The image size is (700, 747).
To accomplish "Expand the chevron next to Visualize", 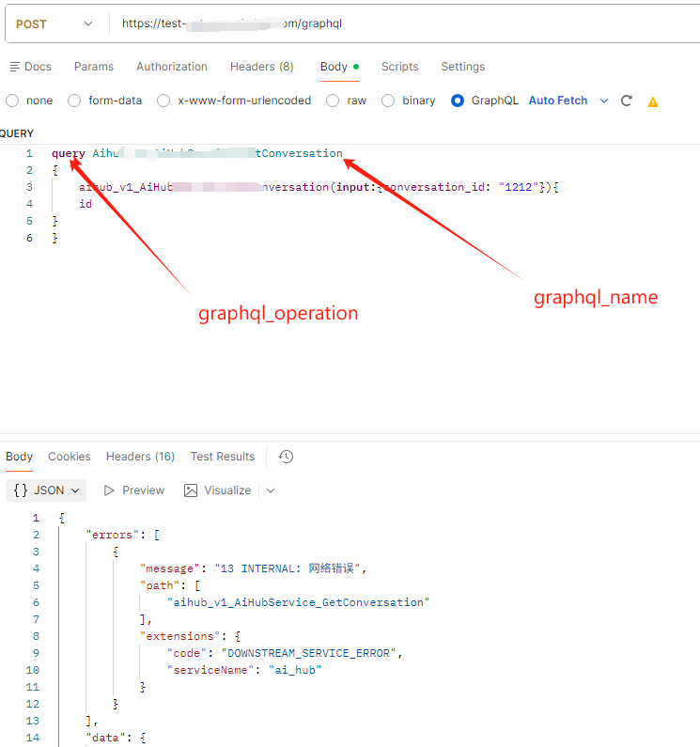I will point(271,490).
